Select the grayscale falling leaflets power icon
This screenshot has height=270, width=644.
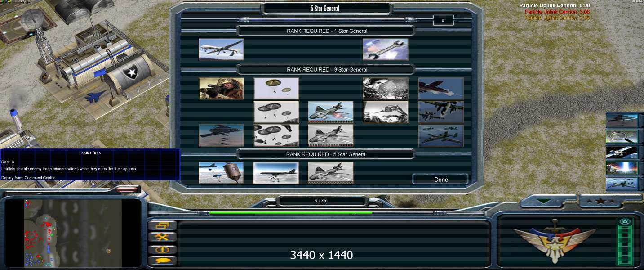pos(386,89)
